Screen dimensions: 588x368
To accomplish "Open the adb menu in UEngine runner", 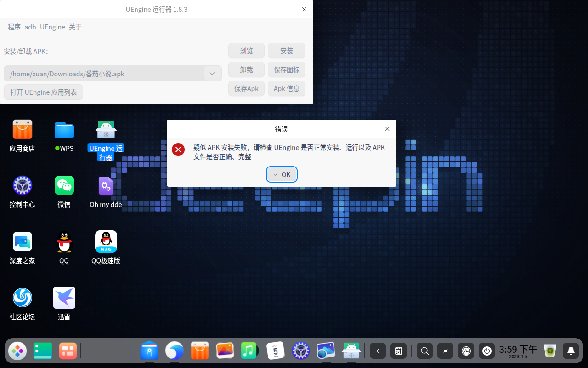I will (30, 27).
